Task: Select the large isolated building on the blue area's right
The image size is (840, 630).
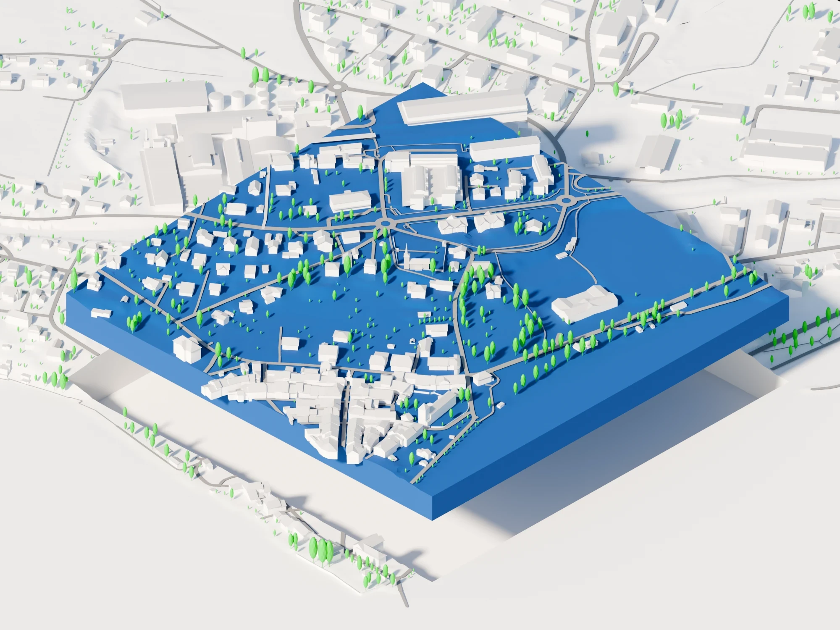Action: [x=584, y=304]
